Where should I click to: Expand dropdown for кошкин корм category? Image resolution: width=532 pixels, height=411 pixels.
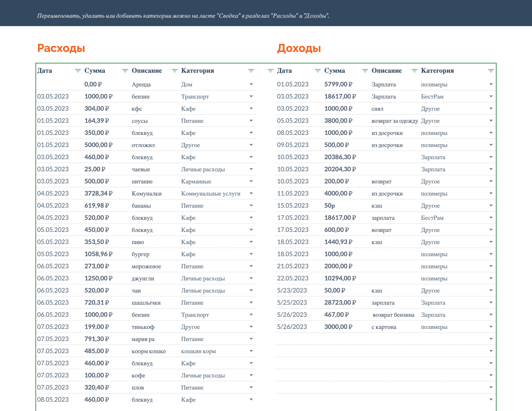(251, 351)
